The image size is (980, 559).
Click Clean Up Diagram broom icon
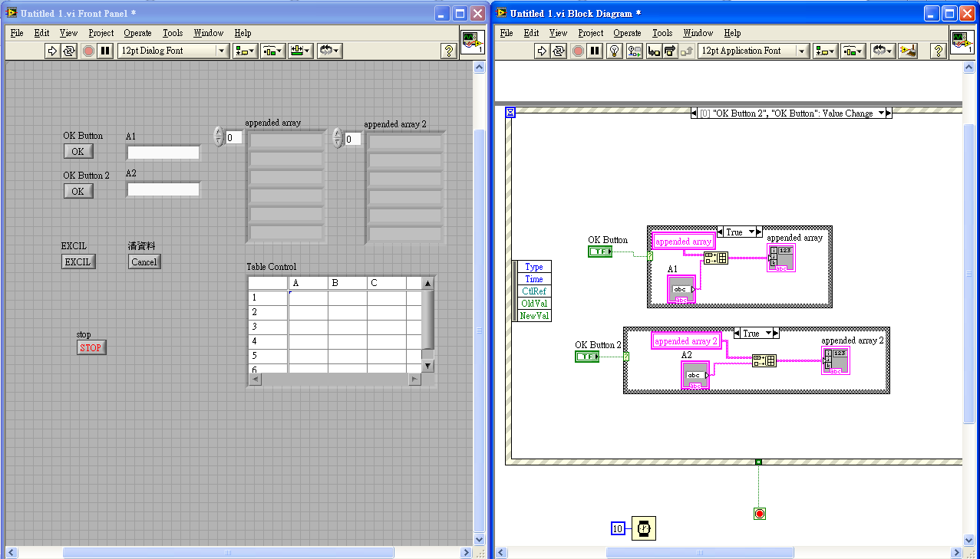pos(908,51)
